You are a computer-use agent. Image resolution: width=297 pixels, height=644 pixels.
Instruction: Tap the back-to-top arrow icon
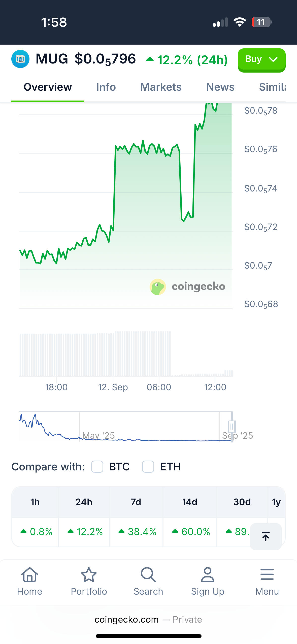[266, 536]
